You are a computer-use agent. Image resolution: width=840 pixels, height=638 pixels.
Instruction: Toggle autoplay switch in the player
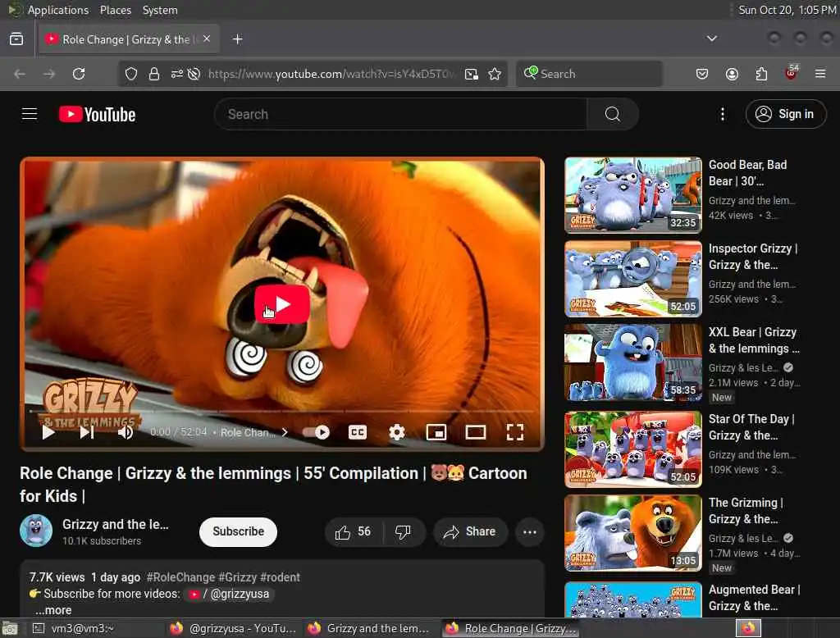point(316,432)
